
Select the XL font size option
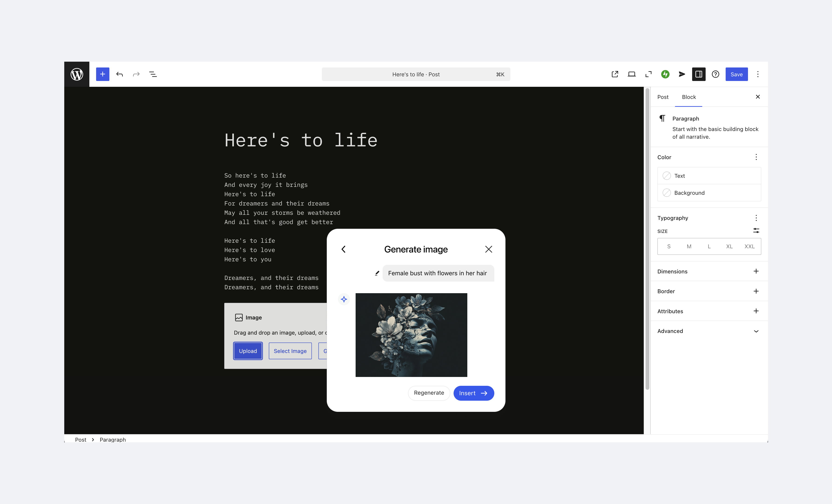click(x=729, y=246)
